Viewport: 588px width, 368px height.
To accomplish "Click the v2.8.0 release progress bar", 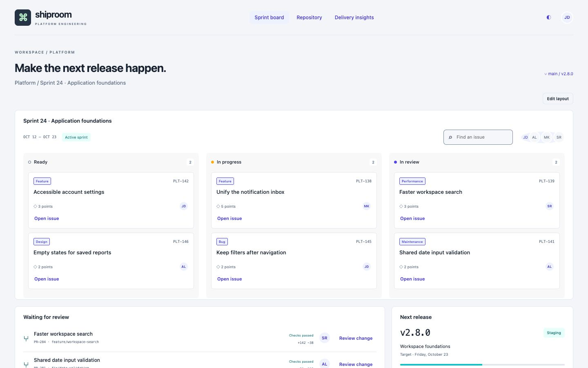I will click(482, 364).
